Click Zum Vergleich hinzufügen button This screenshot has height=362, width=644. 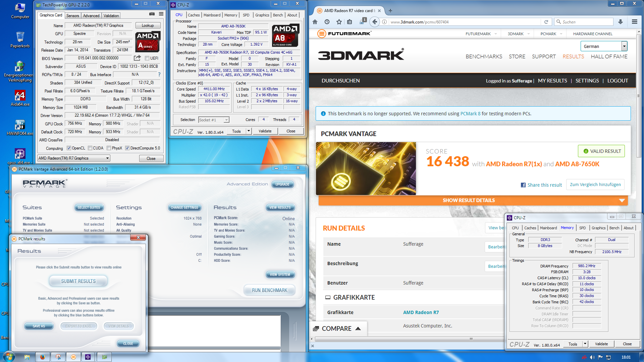coord(595,185)
